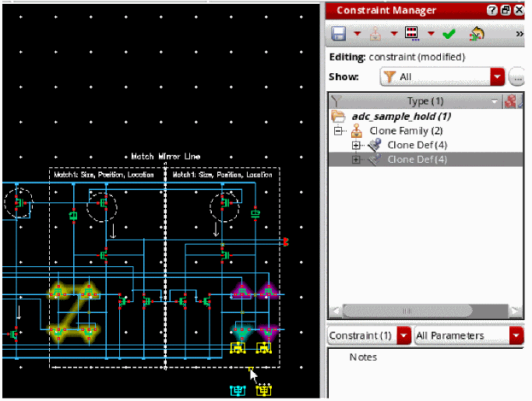Open the All Parameters dropdown

(516, 336)
